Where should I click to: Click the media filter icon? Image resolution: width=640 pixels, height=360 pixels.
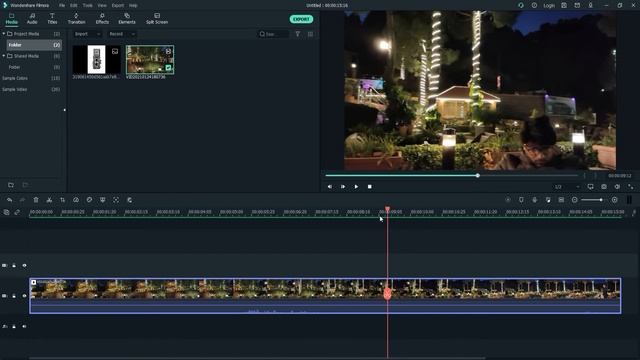pyautogui.click(x=298, y=34)
